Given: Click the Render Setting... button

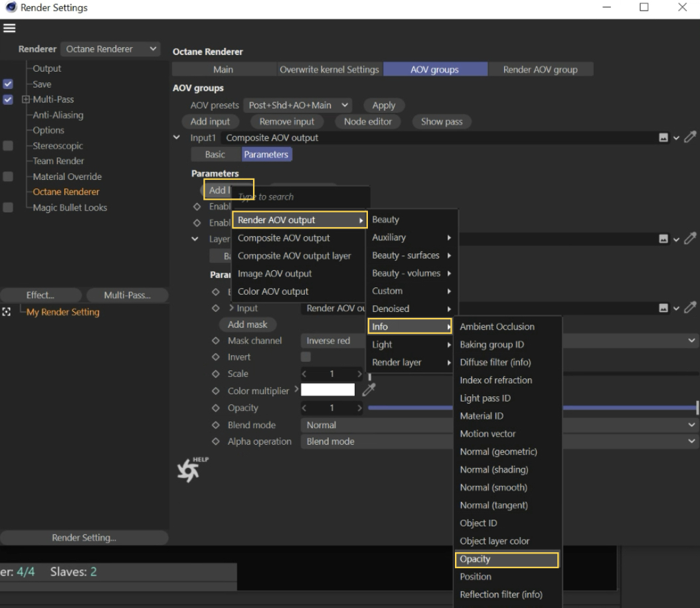Looking at the screenshot, I should tap(84, 538).
